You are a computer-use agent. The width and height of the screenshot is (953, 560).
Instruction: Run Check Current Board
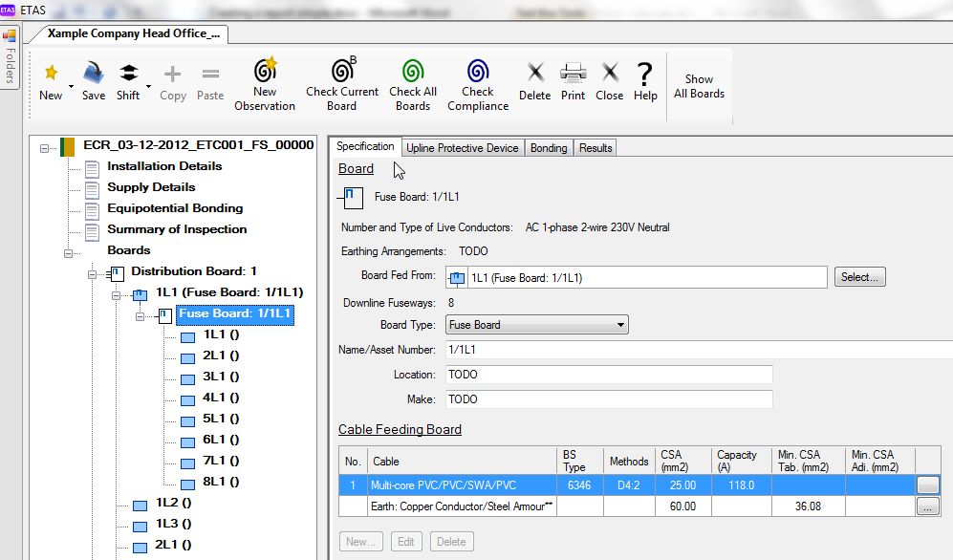click(x=342, y=84)
